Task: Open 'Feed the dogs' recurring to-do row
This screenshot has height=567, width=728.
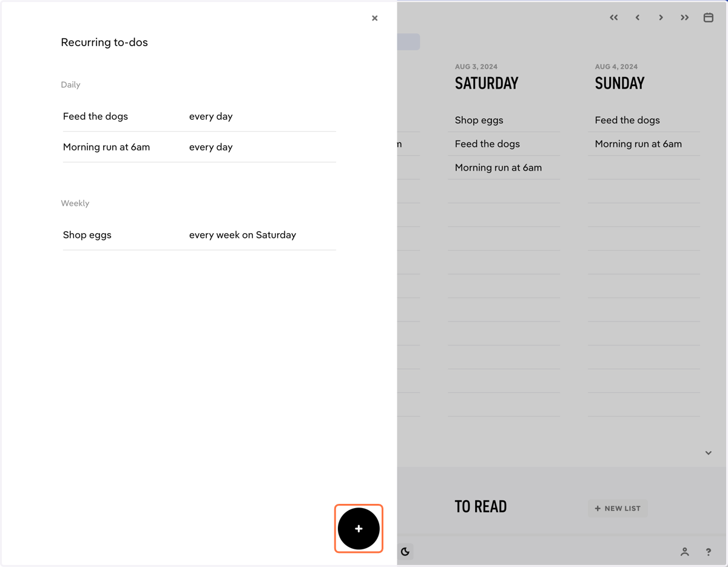Action: tap(199, 117)
